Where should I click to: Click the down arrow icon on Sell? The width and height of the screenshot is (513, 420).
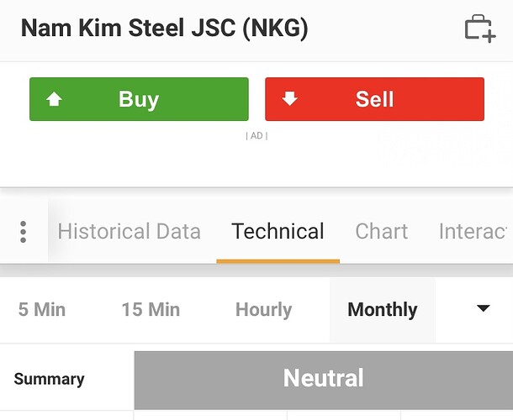click(x=290, y=99)
